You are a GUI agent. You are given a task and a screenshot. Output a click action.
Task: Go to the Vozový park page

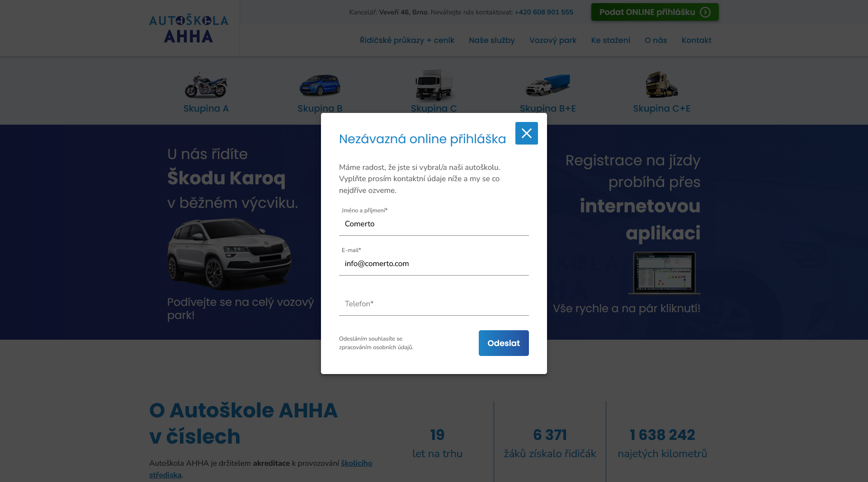[x=552, y=40]
